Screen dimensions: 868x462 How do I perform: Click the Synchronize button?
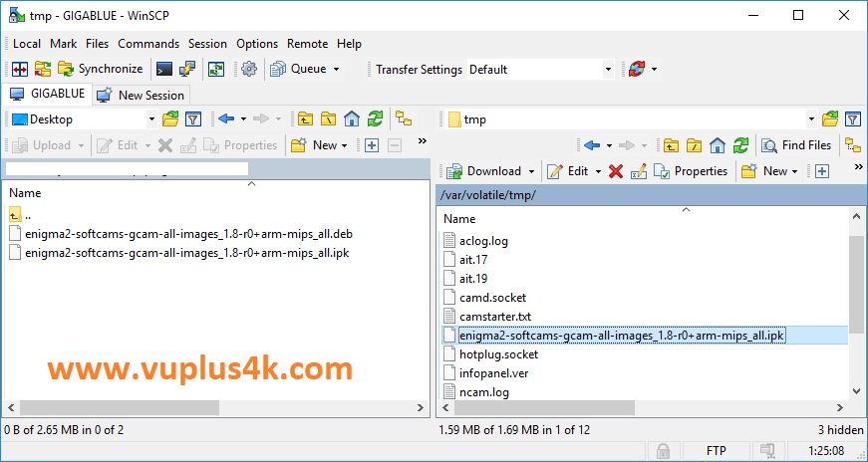coord(101,69)
